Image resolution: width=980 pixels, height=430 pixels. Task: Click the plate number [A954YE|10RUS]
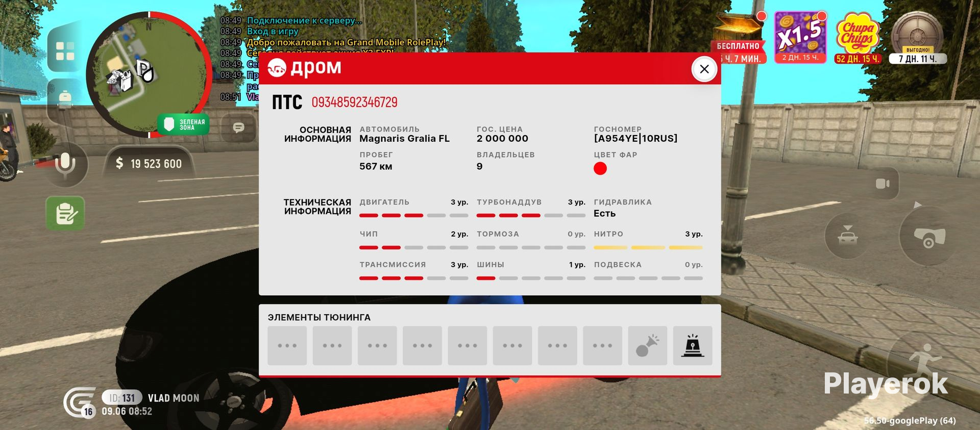635,139
